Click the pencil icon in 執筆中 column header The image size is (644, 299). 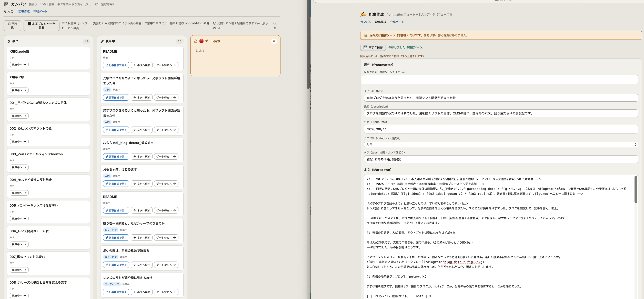coord(102,41)
